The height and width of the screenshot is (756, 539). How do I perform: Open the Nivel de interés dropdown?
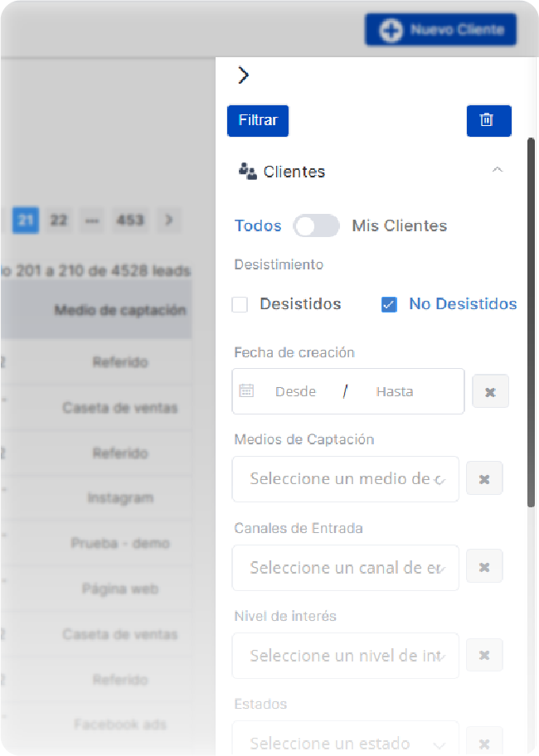tap(345, 655)
